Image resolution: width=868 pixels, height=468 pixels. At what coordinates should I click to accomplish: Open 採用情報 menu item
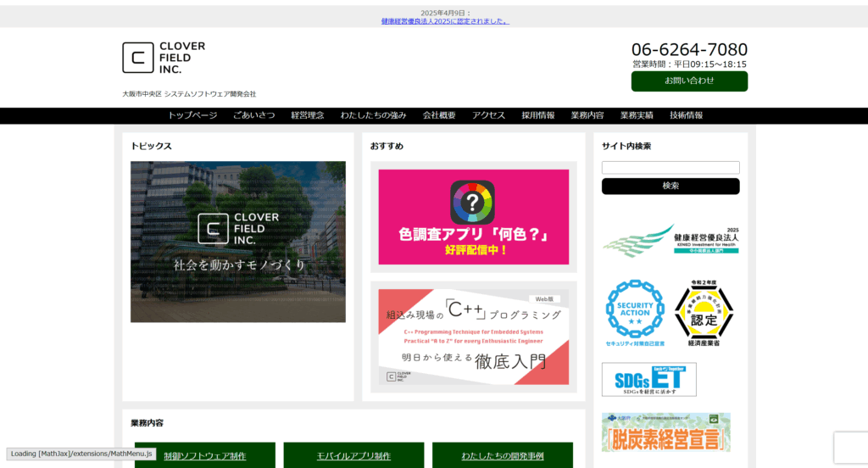(x=538, y=115)
